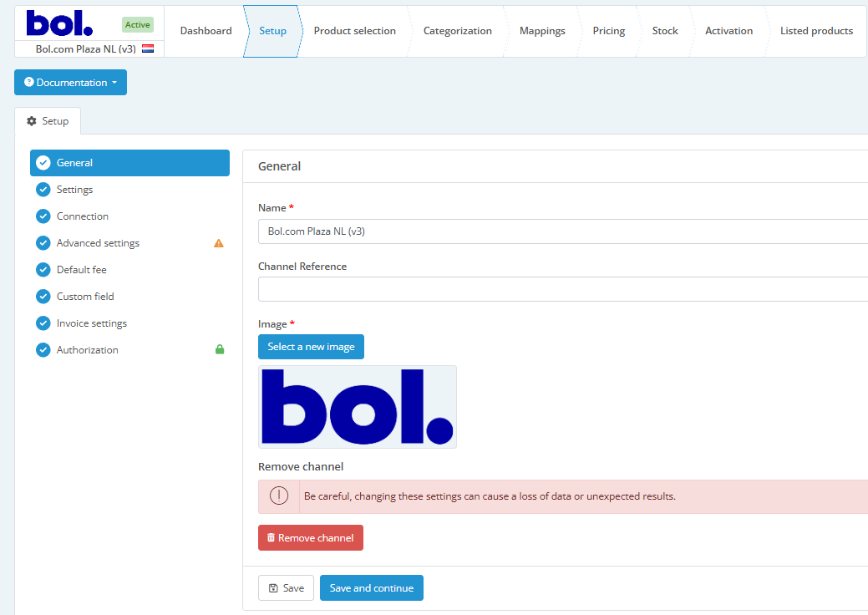Click the bol. logo in the header
The image size is (868, 615).
pyautogui.click(x=59, y=23)
